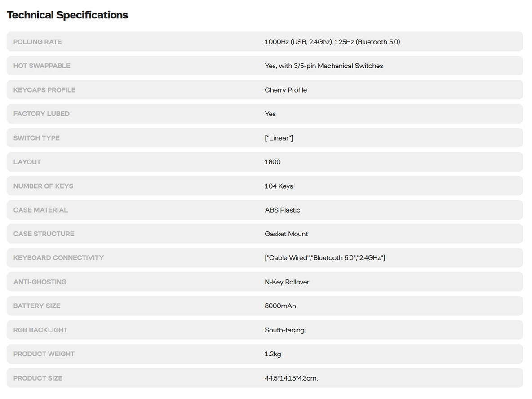Click the SWITCH TYPE label
Screen dimensions: 532x399
pyautogui.click(x=36, y=138)
